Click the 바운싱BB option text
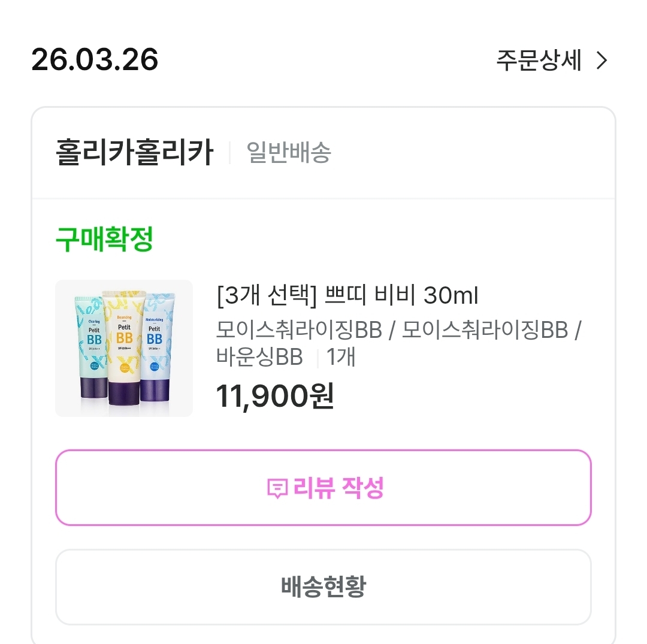Viewport: 647px width, 644px height. coord(259,357)
